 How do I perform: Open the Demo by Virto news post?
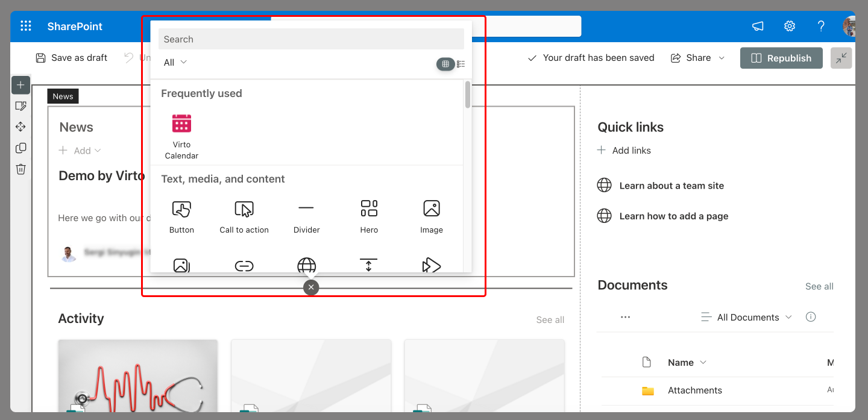click(x=102, y=176)
